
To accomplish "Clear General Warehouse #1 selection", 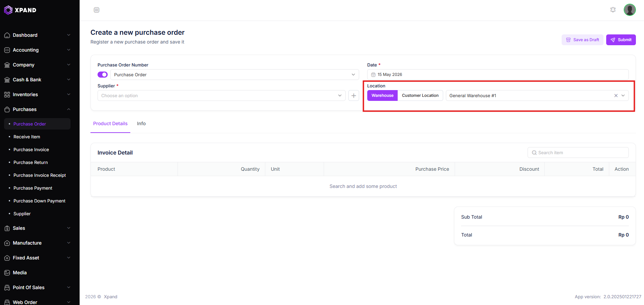I will pyautogui.click(x=616, y=95).
